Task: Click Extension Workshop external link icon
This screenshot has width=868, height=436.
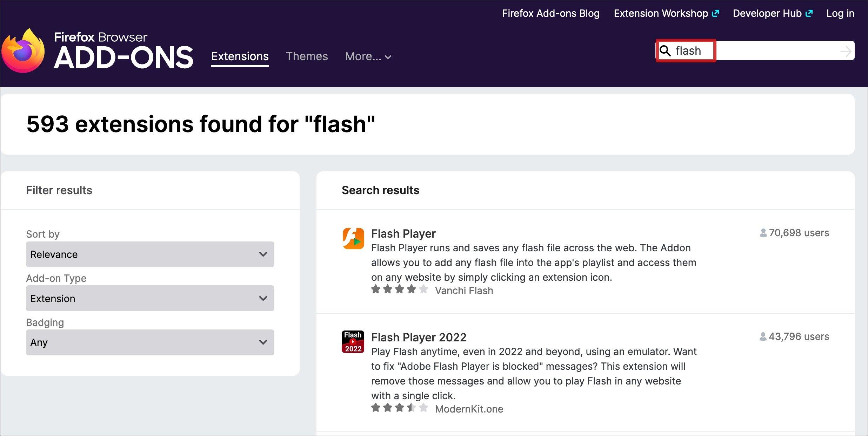Action: click(x=715, y=13)
